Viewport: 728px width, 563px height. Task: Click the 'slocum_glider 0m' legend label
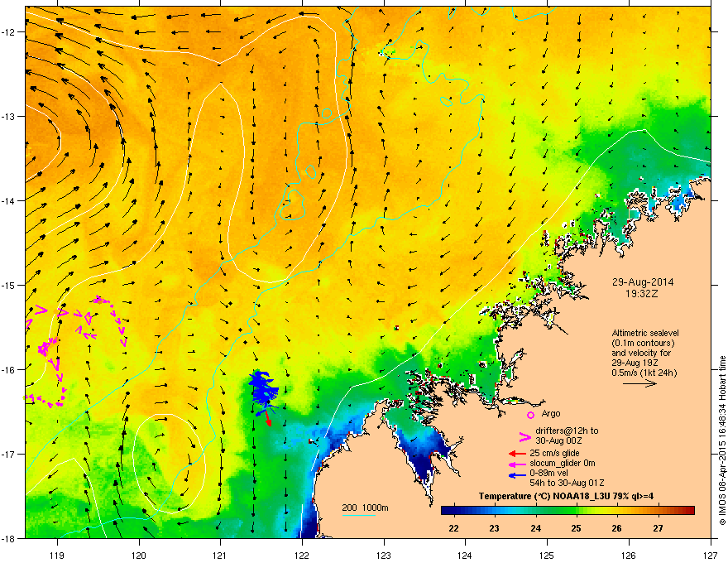[x=563, y=463]
